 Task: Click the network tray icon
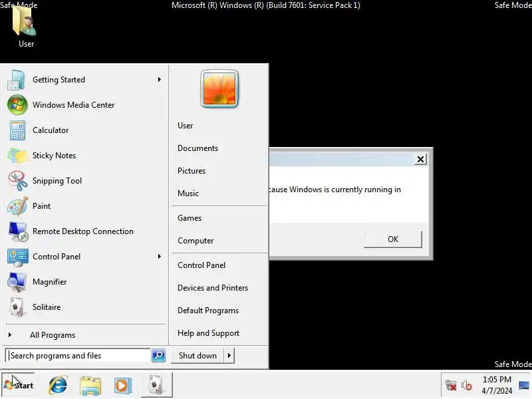[x=451, y=386]
